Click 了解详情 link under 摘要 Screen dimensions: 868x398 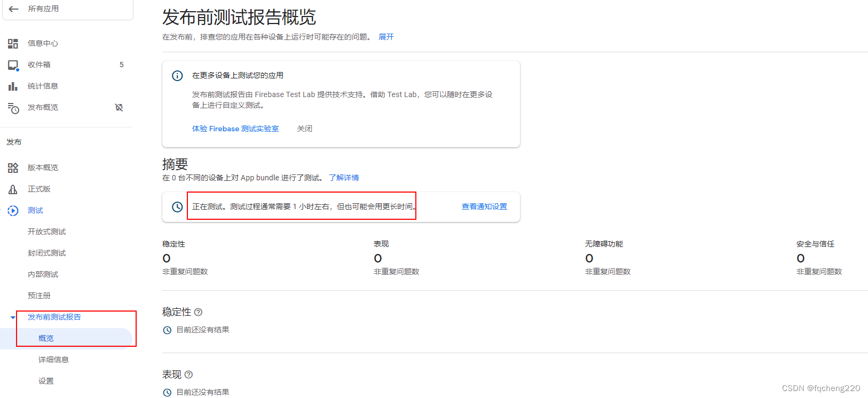tap(344, 178)
